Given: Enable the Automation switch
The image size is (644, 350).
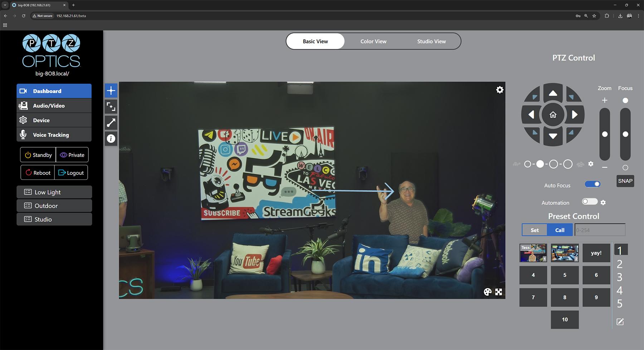Looking at the screenshot, I should coord(590,202).
